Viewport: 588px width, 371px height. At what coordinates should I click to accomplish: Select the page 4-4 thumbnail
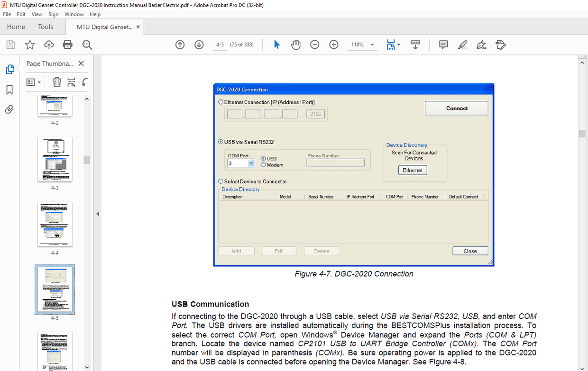[x=55, y=224]
